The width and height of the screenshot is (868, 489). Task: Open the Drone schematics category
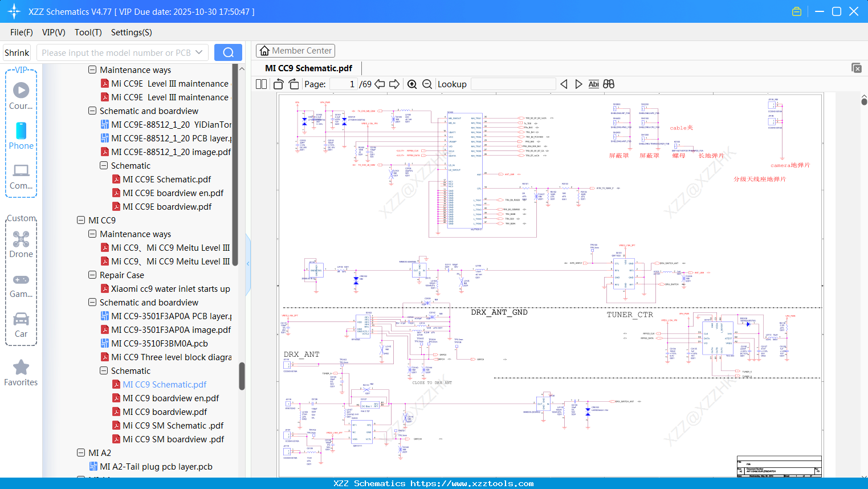pyautogui.click(x=21, y=242)
